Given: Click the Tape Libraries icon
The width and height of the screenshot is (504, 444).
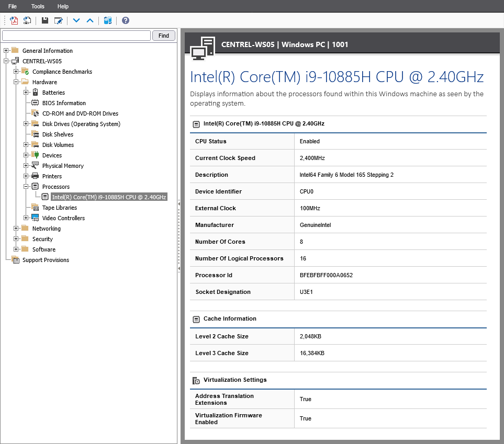Looking at the screenshot, I should pyautogui.click(x=36, y=207).
